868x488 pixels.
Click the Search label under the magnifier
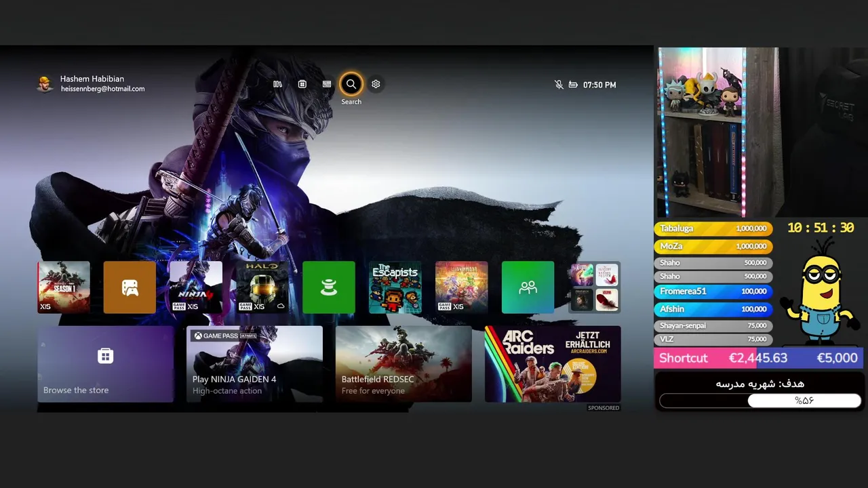point(351,102)
